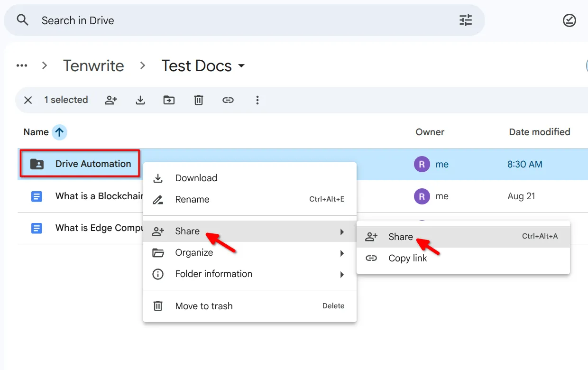Screen dimensions: 588x370
Task: Select the download icon in the toolbar
Action: [140, 100]
